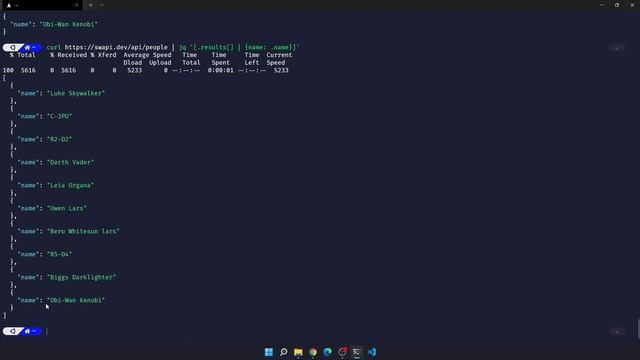Launch Visual Studio Code from taskbar
Image resolution: width=640 pixels, height=360 pixels.
pyautogui.click(x=371, y=352)
